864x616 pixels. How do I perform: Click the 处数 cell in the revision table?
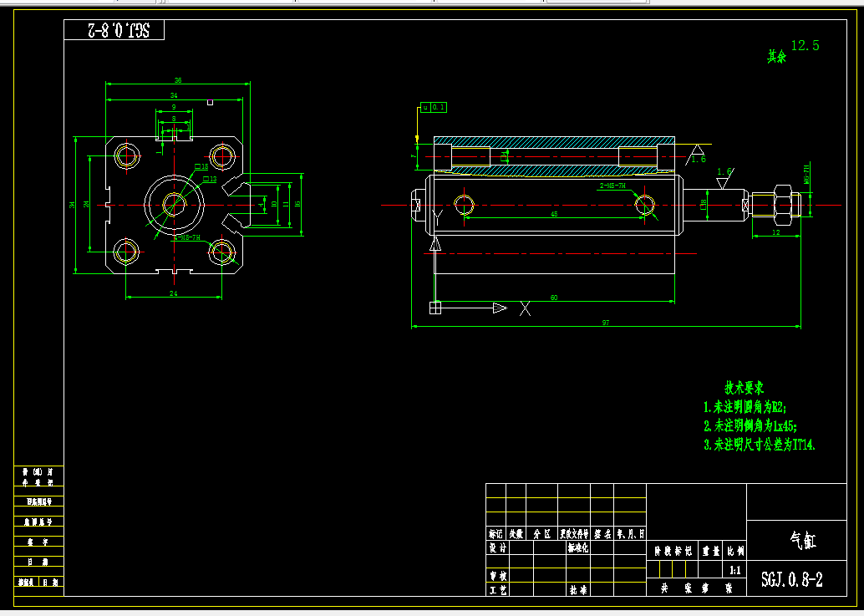pos(516,533)
